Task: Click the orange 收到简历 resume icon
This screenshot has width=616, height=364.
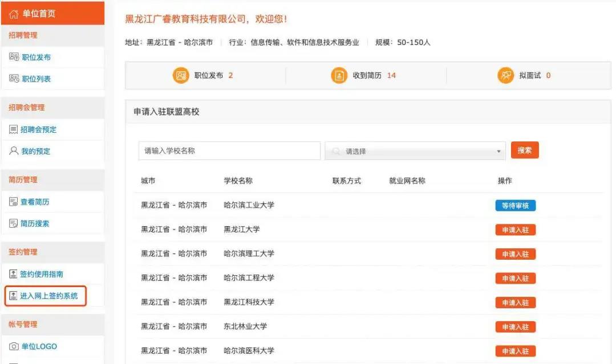Action: pos(339,75)
